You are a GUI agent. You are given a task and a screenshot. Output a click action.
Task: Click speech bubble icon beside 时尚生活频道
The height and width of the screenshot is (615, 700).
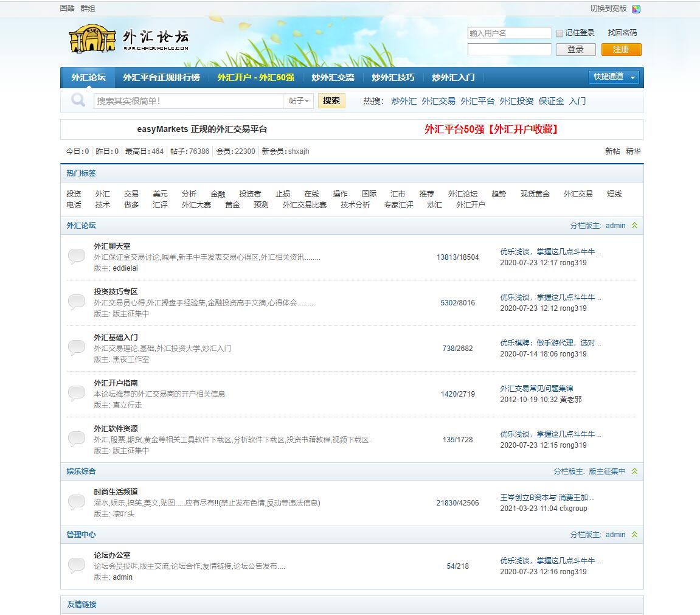tap(77, 502)
